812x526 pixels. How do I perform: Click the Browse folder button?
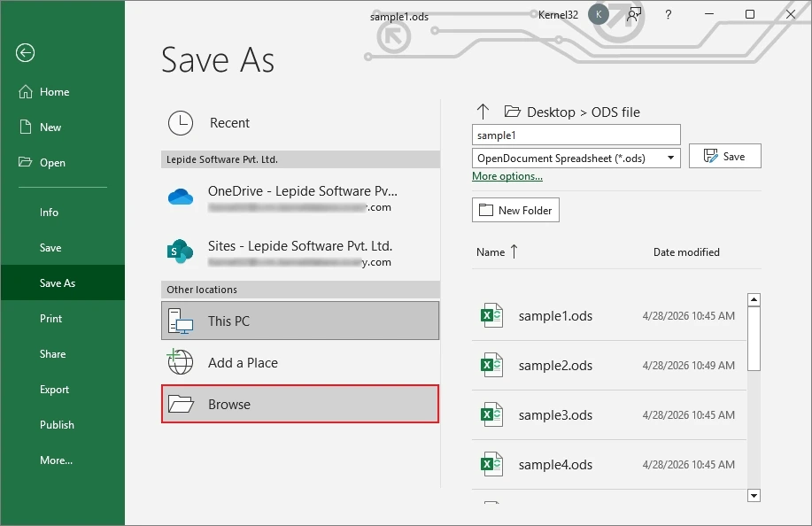click(x=300, y=404)
